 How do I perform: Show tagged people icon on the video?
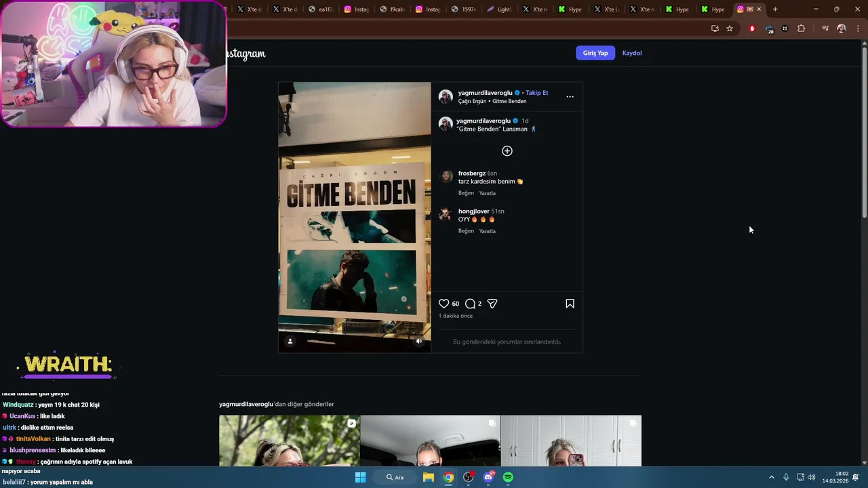290,341
